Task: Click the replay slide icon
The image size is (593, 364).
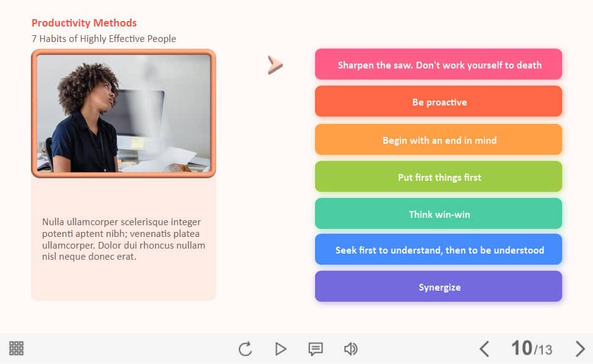Action: [245, 349]
